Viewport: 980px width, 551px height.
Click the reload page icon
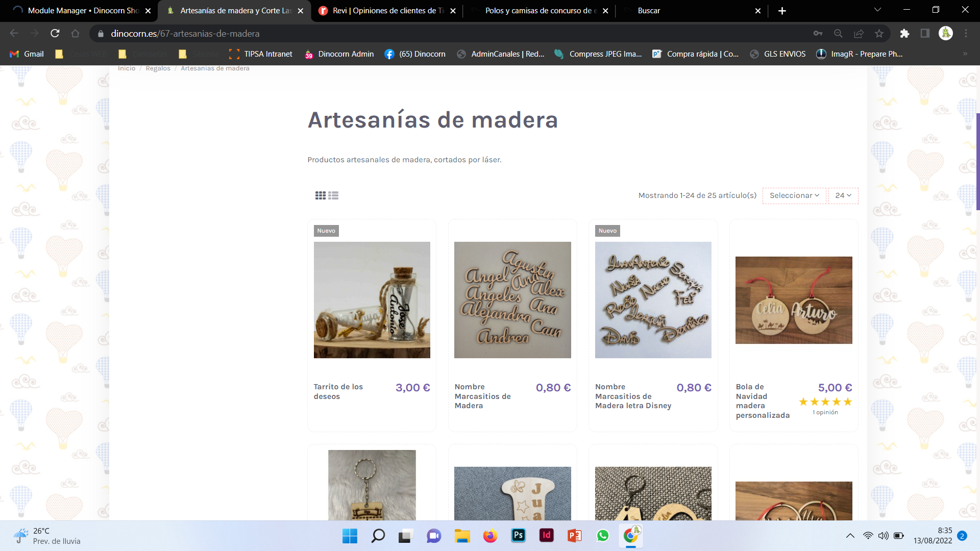(55, 34)
